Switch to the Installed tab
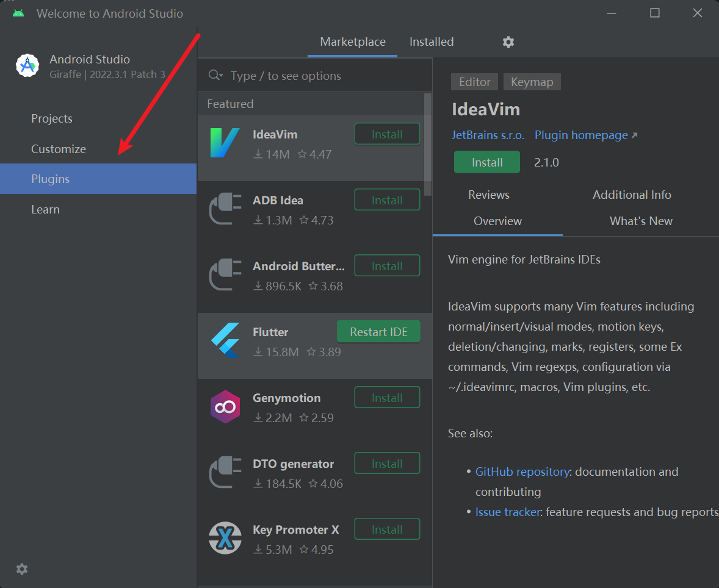The height and width of the screenshot is (588, 719). (432, 41)
